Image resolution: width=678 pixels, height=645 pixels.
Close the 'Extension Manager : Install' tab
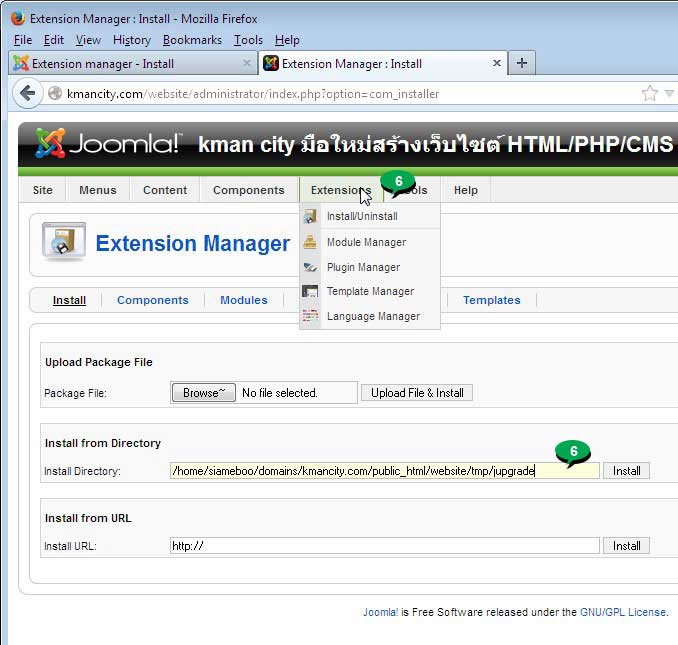click(x=497, y=63)
